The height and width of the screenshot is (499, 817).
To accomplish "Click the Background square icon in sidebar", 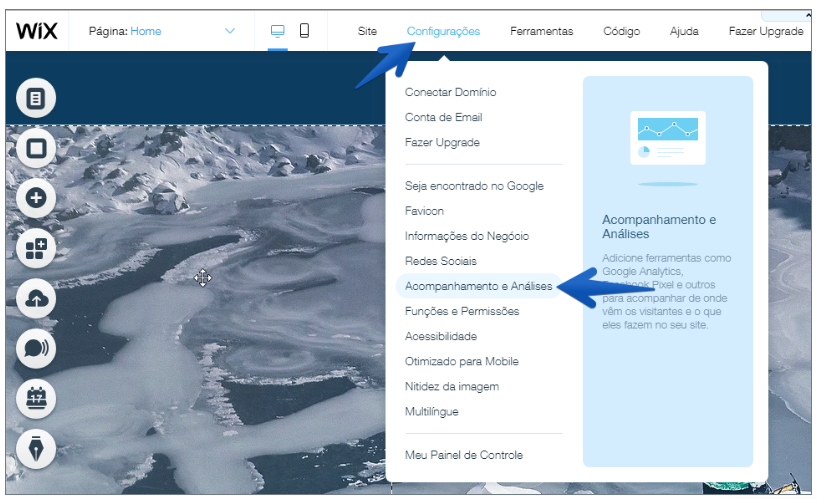I will pos(36,148).
